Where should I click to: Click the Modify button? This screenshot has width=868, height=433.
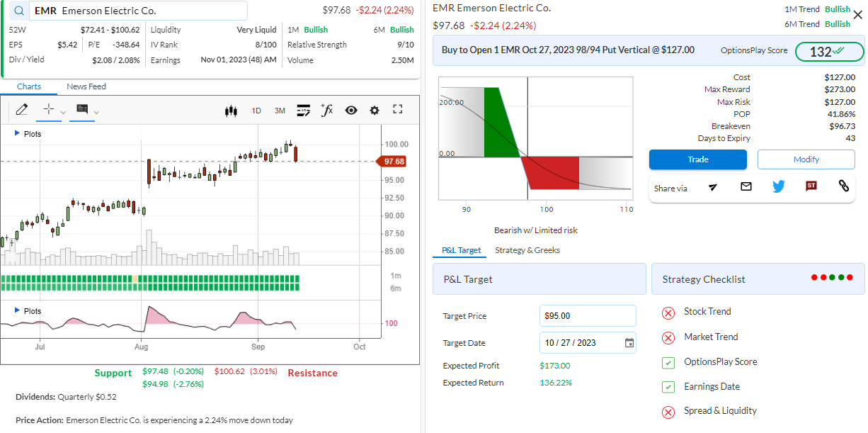[806, 159]
